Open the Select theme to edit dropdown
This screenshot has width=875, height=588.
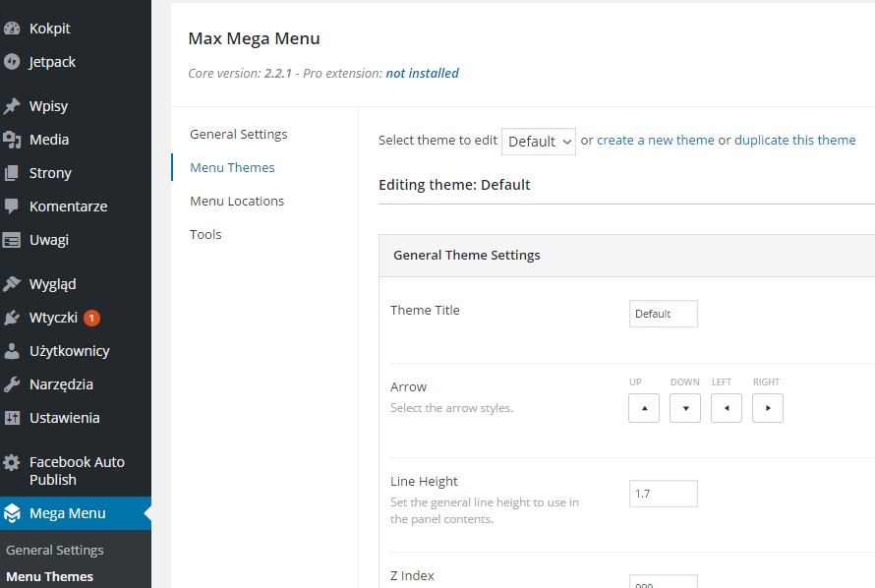click(x=539, y=142)
